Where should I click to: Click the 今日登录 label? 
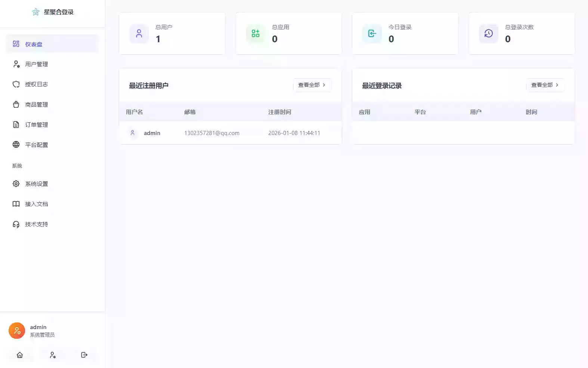[x=400, y=27]
